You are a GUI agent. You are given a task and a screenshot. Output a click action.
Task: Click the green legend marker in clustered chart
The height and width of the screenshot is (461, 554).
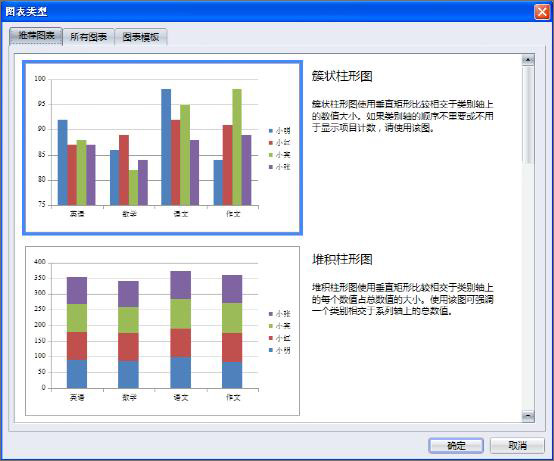pyautogui.click(x=271, y=155)
